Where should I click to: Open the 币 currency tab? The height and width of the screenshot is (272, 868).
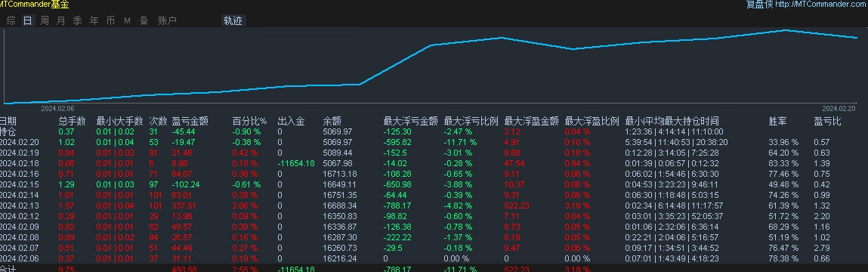coord(111,21)
